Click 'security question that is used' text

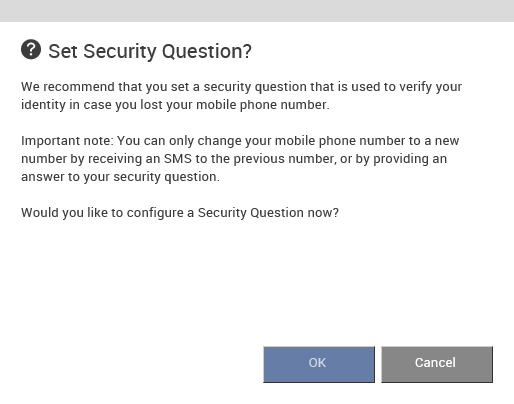tap(286, 87)
